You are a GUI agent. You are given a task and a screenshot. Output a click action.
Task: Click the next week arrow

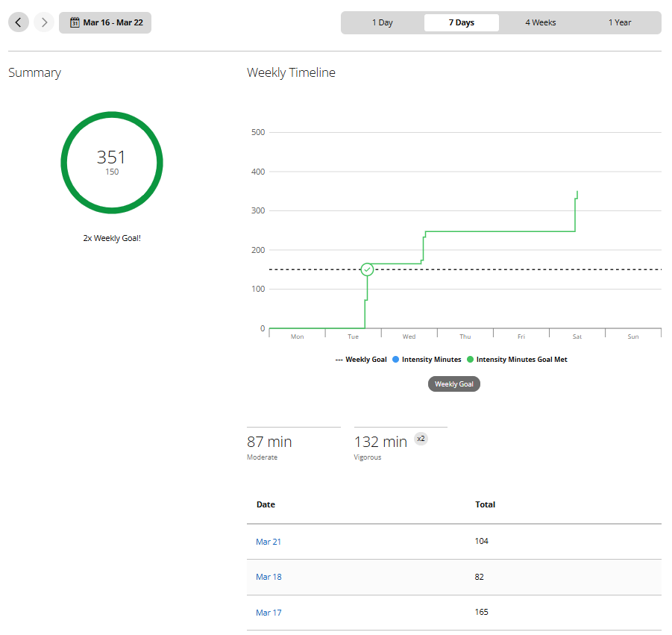tap(43, 22)
